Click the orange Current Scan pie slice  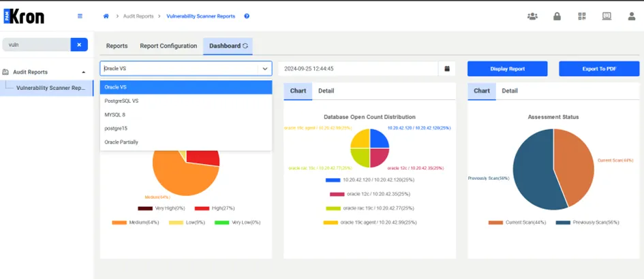point(575,166)
